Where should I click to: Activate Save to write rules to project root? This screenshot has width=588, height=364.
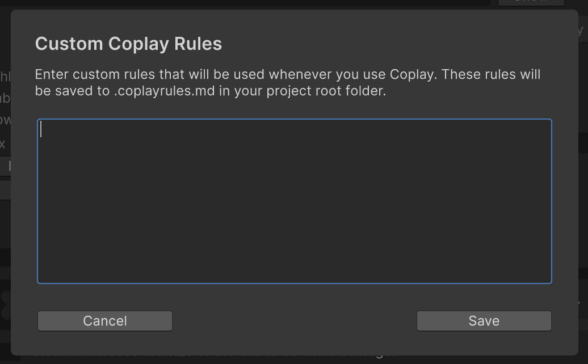pos(484,320)
